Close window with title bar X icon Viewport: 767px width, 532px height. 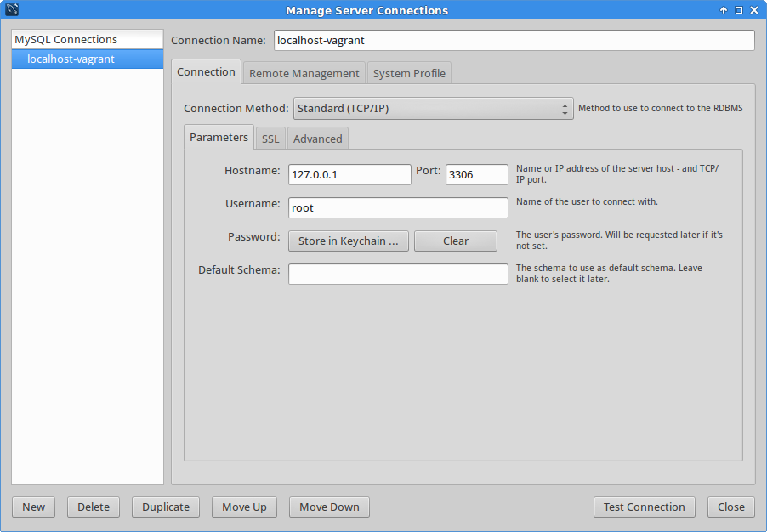[754, 10]
